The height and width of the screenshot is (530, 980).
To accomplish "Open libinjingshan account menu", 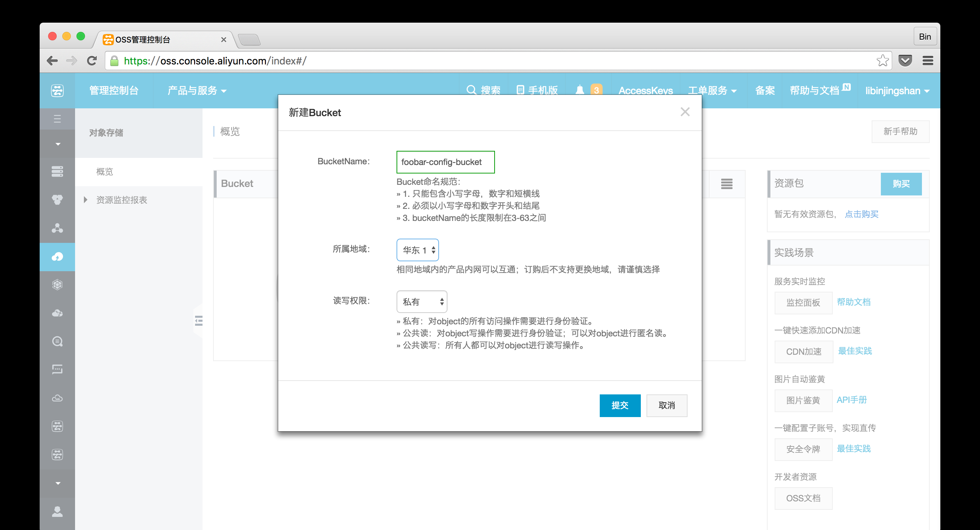I will pos(898,91).
